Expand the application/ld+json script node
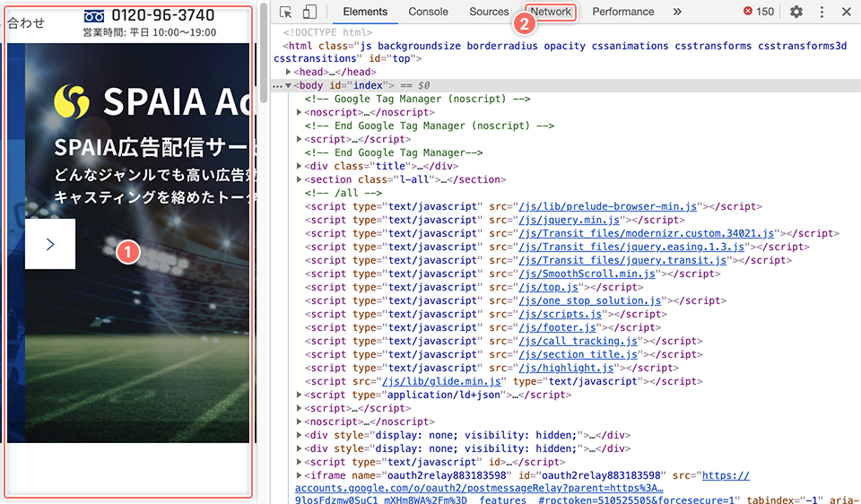The image size is (861, 504). pos(300,395)
